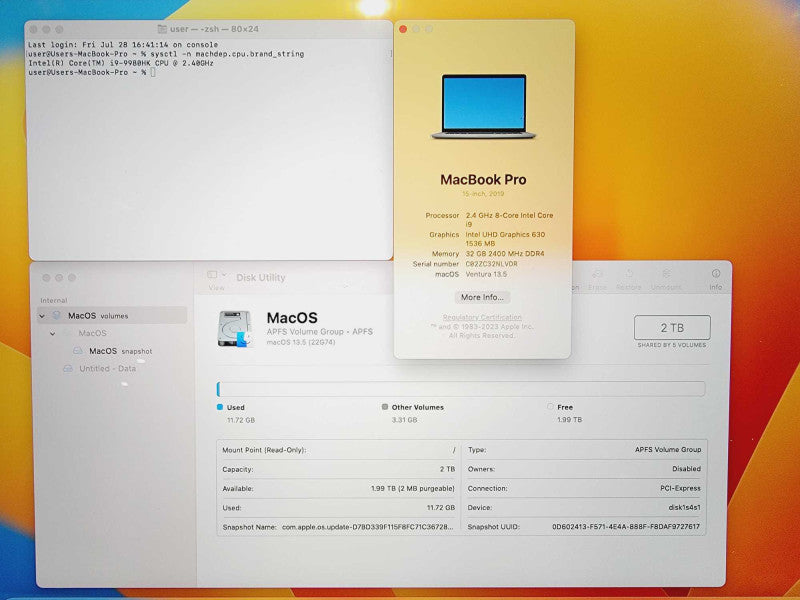Open the View dropdown arrow in Disk Utility toolbar
800x600 pixels.
click(224, 275)
